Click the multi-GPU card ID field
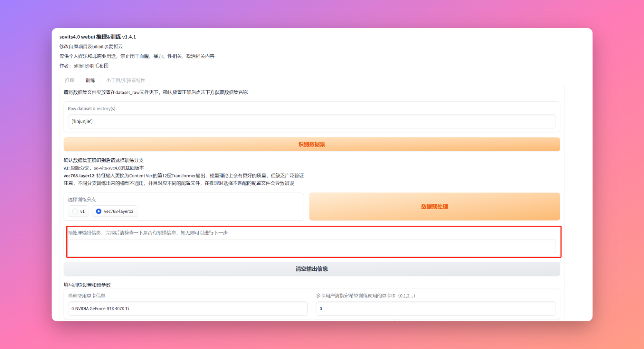This screenshot has height=349, width=644. pyautogui.click(x=435, y=308)
